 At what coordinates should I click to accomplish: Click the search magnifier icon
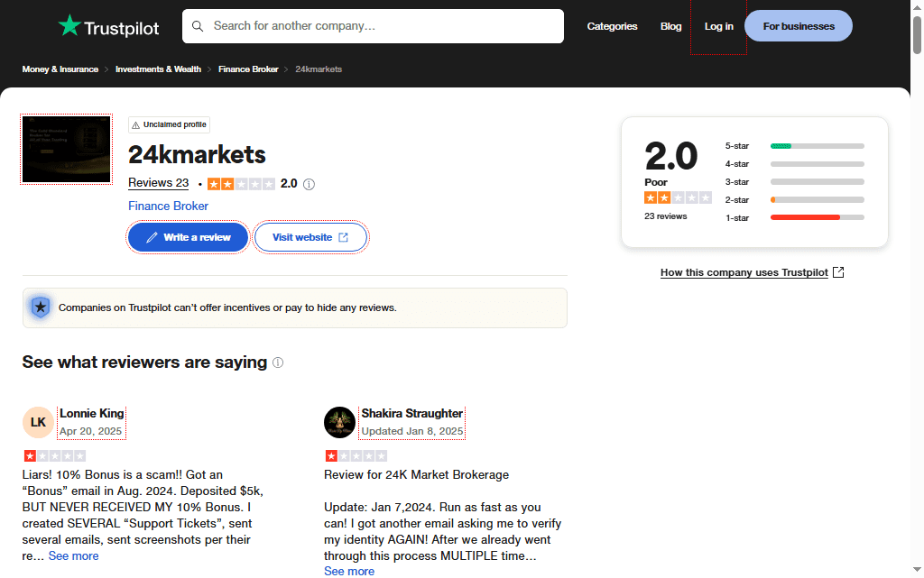[x=198, y=26]
